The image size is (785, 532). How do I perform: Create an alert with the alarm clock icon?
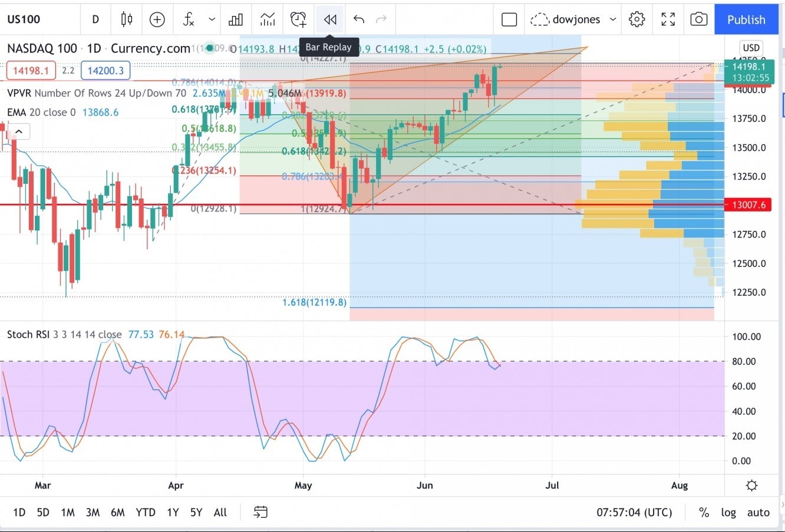pyautogui.click(x=298, y=19)
